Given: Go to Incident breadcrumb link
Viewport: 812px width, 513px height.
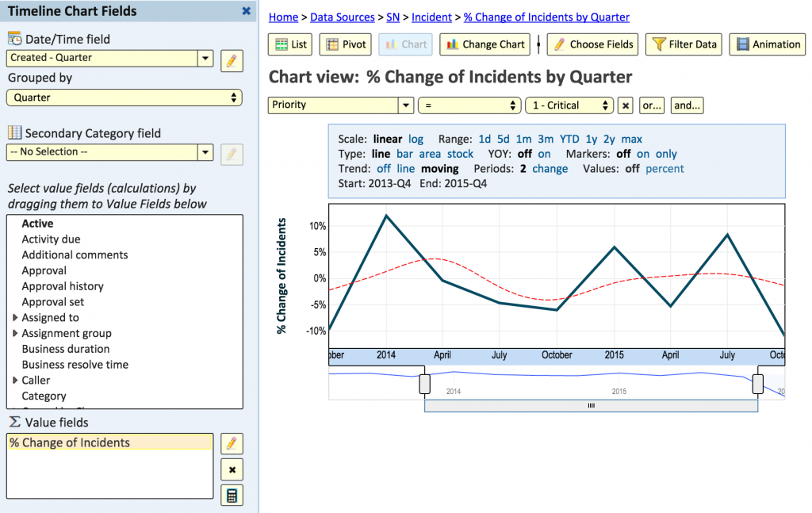Looking at the screenshot, I should point(431,17).
